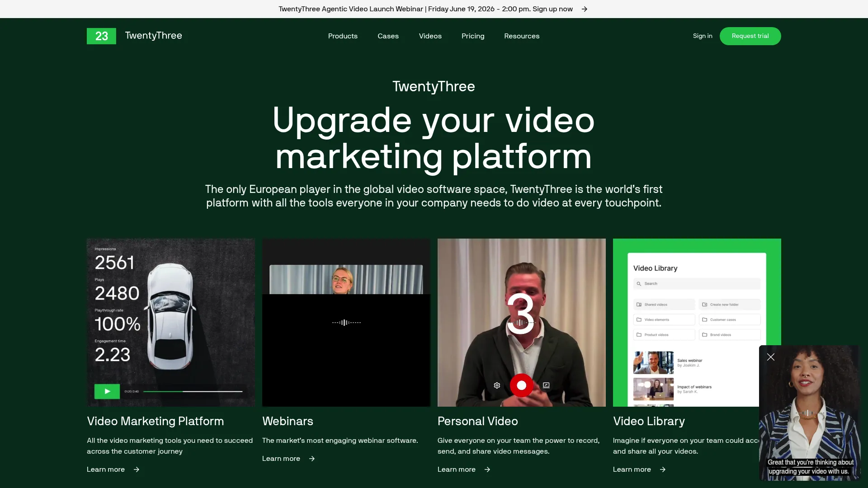Click the Webinars heading
The height and width of the screenshot is (488, 868).
click(x=288, y=421)
